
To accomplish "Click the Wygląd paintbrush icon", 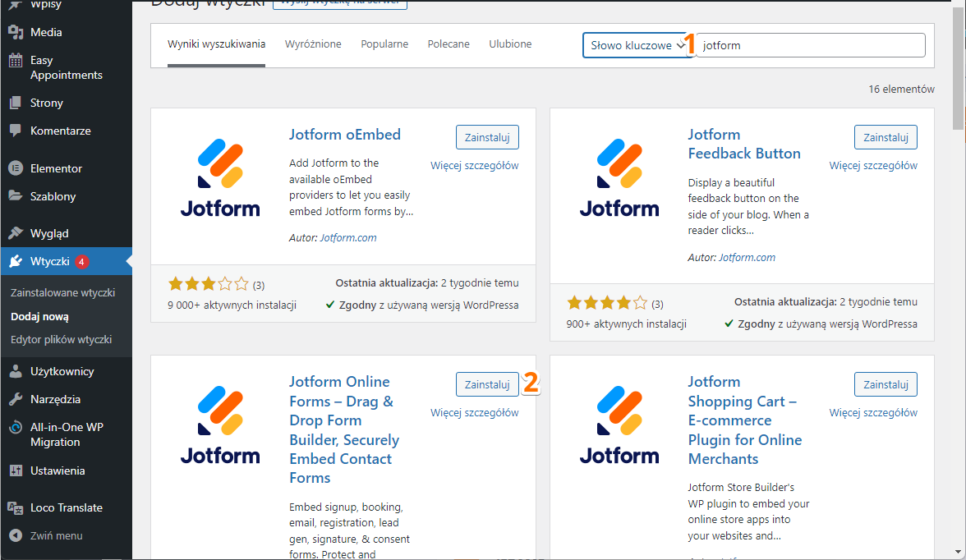I will click(16, 233).
